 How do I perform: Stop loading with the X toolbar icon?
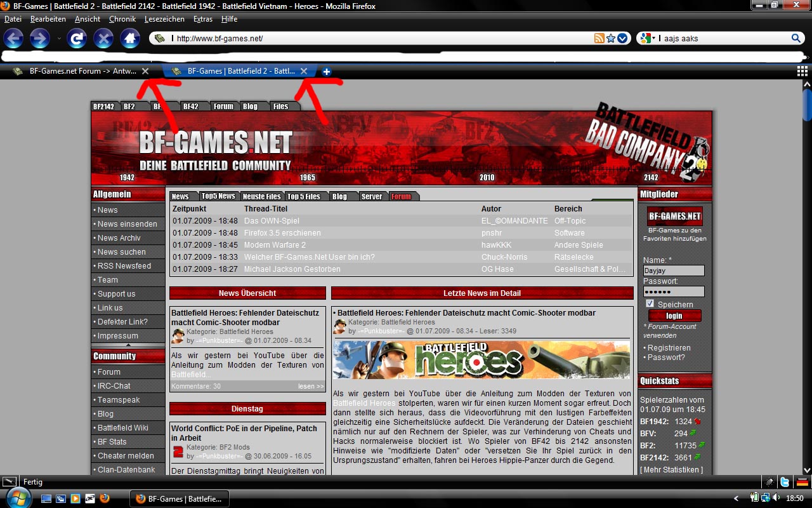pos(103,38)
